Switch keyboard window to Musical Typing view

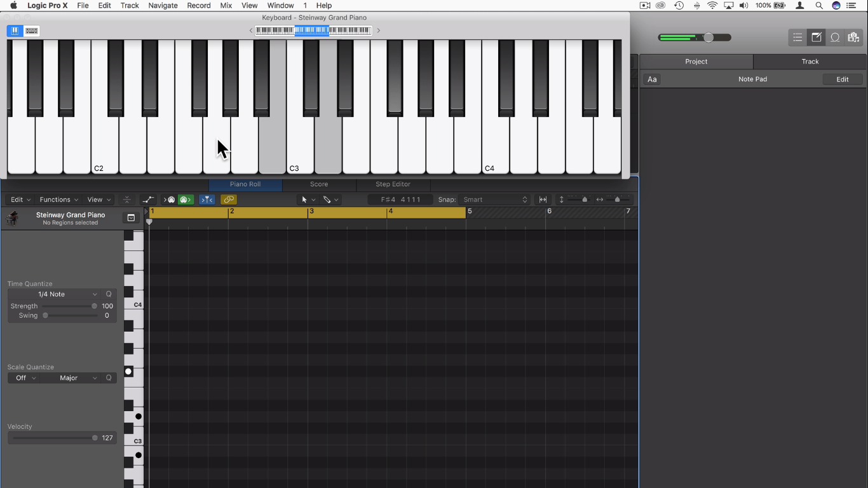(x=32, y=30)
